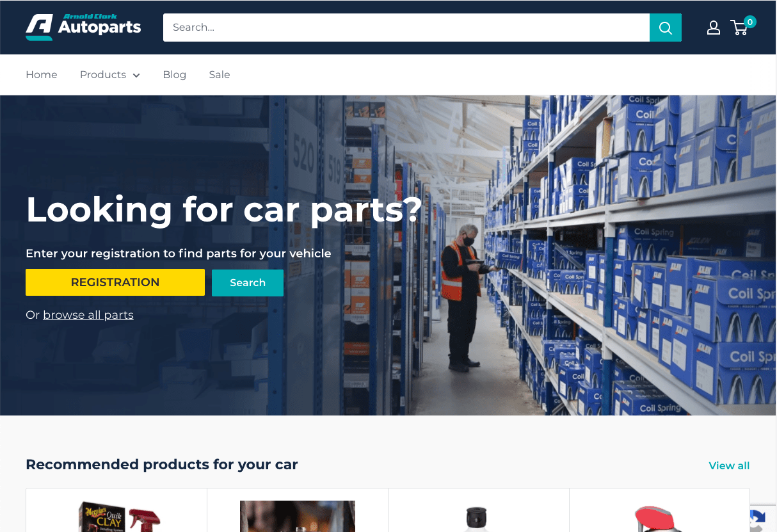The width and height of the screenshot is (777, 532).
Task: Open the Sale menu item
Action: [x=220, y=74]
